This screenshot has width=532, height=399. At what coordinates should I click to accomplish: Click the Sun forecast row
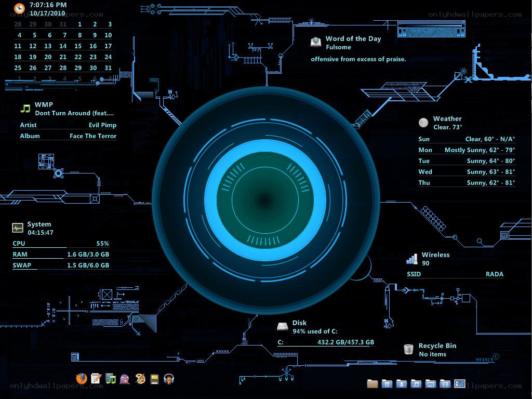pos(467,139)
